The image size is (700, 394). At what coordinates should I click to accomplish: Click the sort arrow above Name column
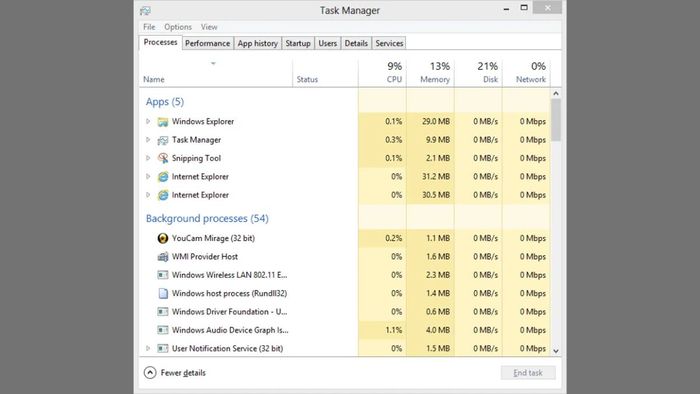pyautogui.click(x=213, y=63)
